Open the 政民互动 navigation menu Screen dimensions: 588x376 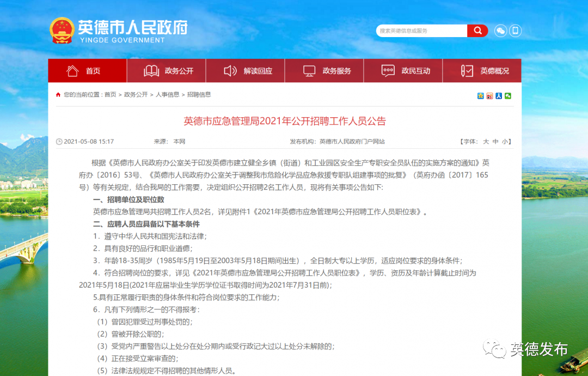coord(403,70)
